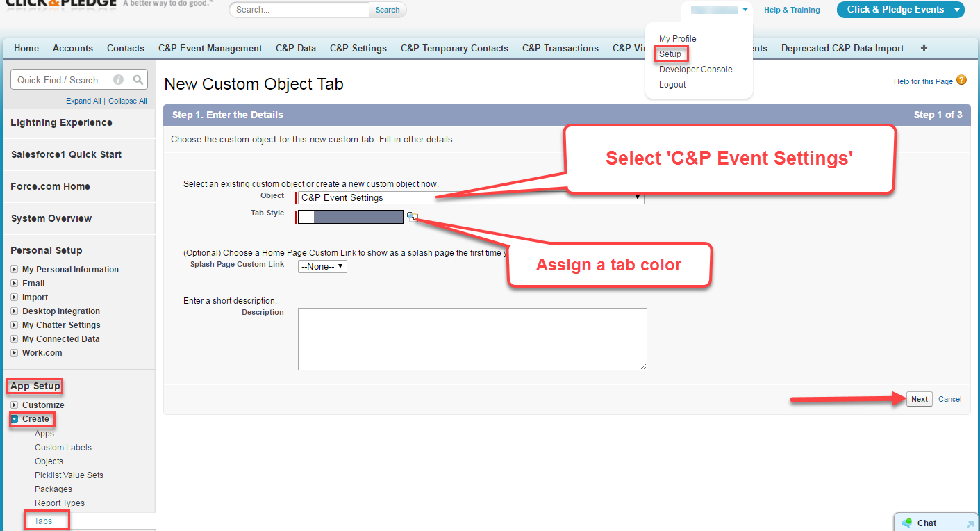The height and width of the screenshot is (531, 980).
Task: Select the Home tab
Action: [26, 48]
